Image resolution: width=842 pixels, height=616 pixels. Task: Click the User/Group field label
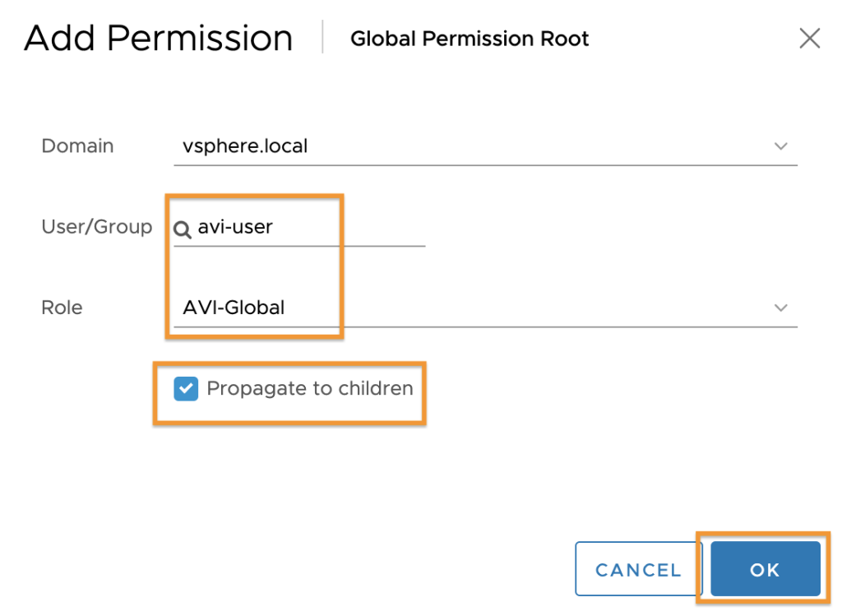(x=97, y=227)
